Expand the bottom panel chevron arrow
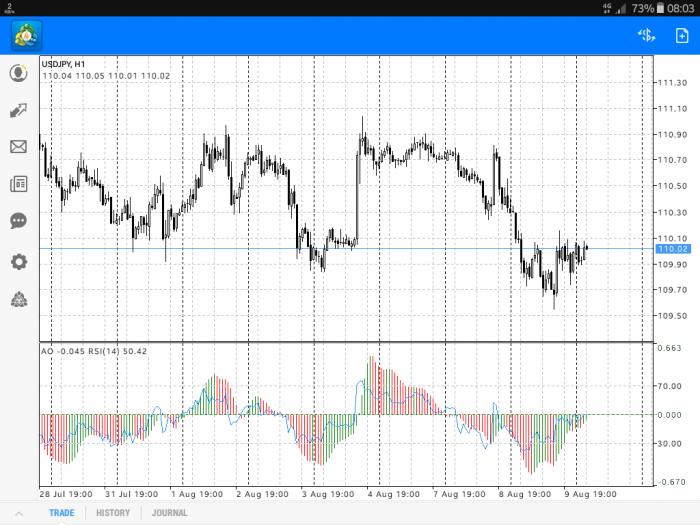 click(x=19, y=513)
